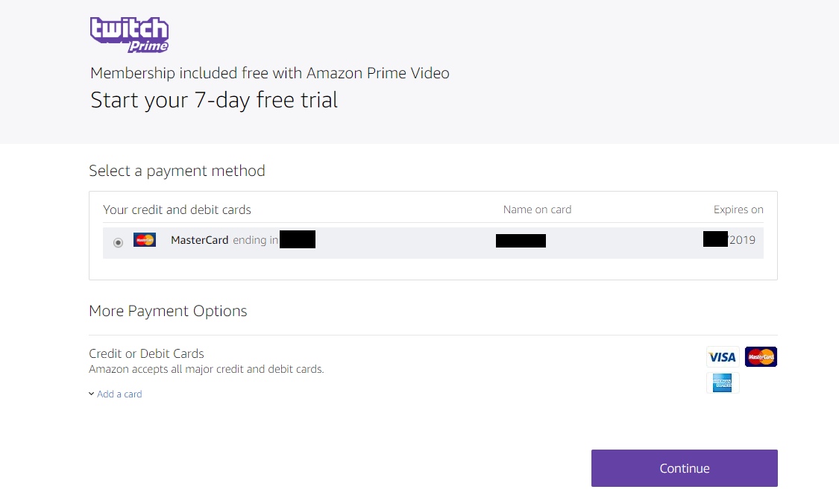
Task: Click the Amazon Prime Video membership text
Action: tap(269, 73)
